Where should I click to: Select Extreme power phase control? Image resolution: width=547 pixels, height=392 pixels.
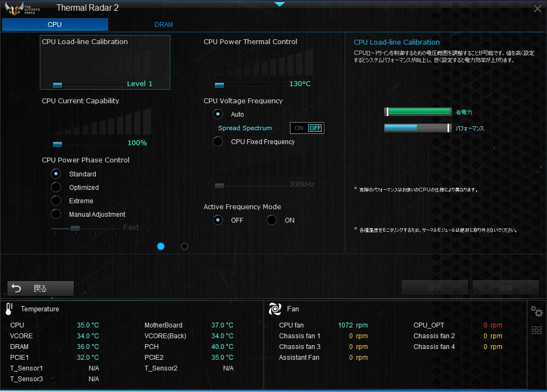click(56, 201)
